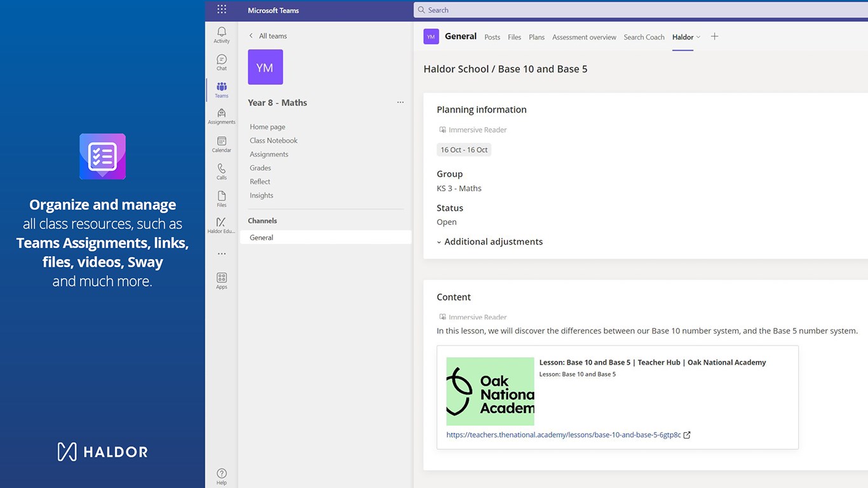868x488 pixels.
Task: Click the Help icon
Action: tap(221, 477)
